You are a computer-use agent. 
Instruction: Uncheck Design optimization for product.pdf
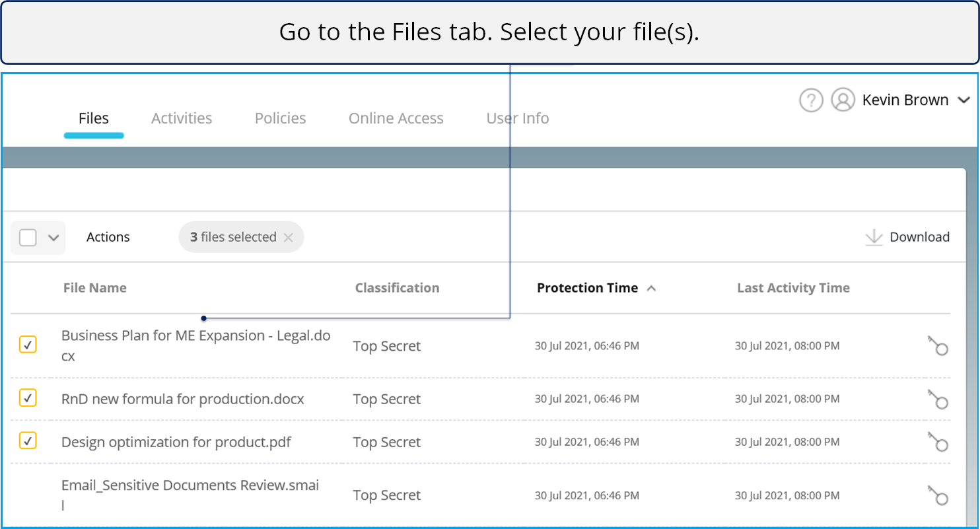(x=28, y=441)
